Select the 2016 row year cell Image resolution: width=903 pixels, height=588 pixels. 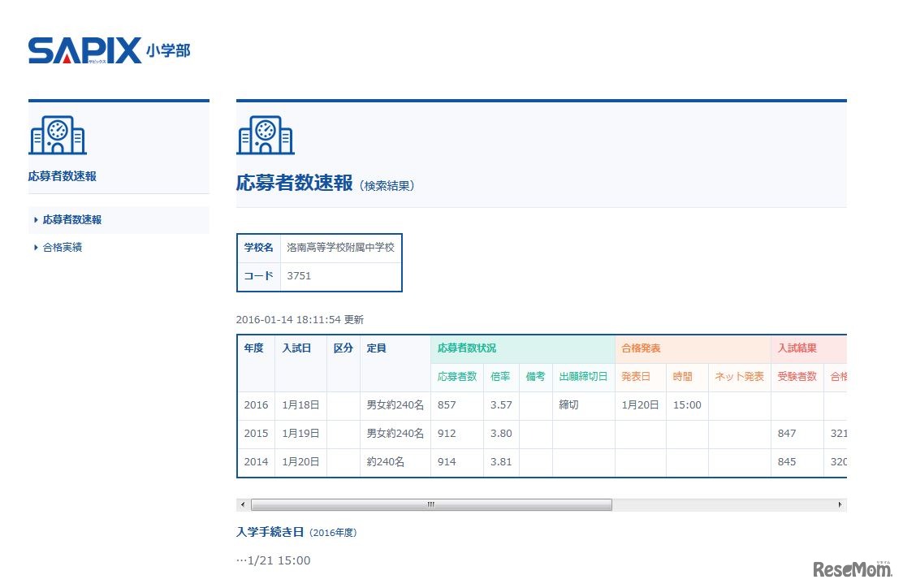(x=256, y=405)
